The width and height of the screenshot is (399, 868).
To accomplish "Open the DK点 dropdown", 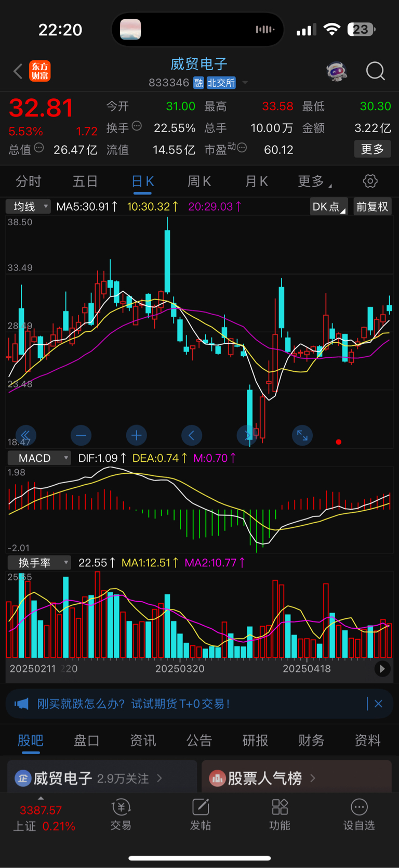I will coord(329,206).
